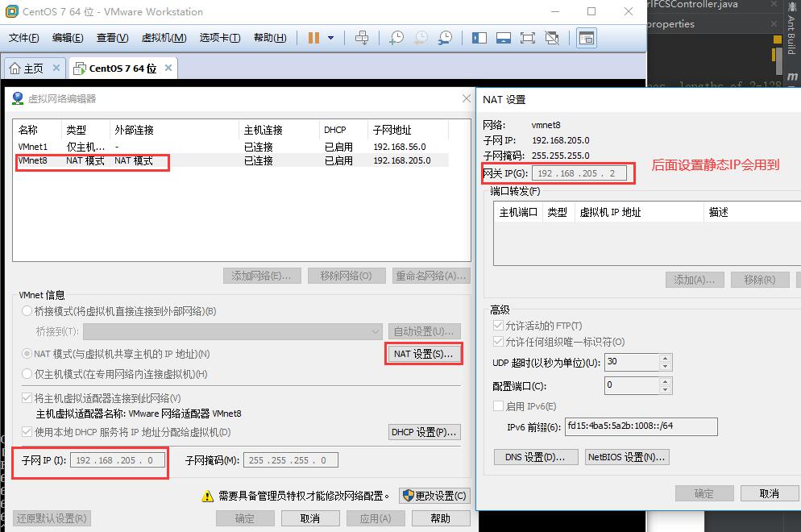Click the pause virtual machine icon
This screenshot has width=801, height=532.
(313, 38)
